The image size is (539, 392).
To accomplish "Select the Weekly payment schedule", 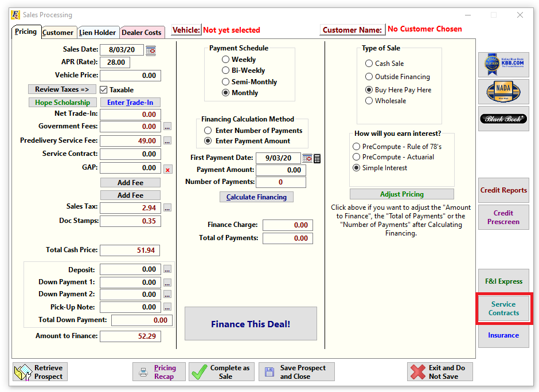I will tap(225, 60).
